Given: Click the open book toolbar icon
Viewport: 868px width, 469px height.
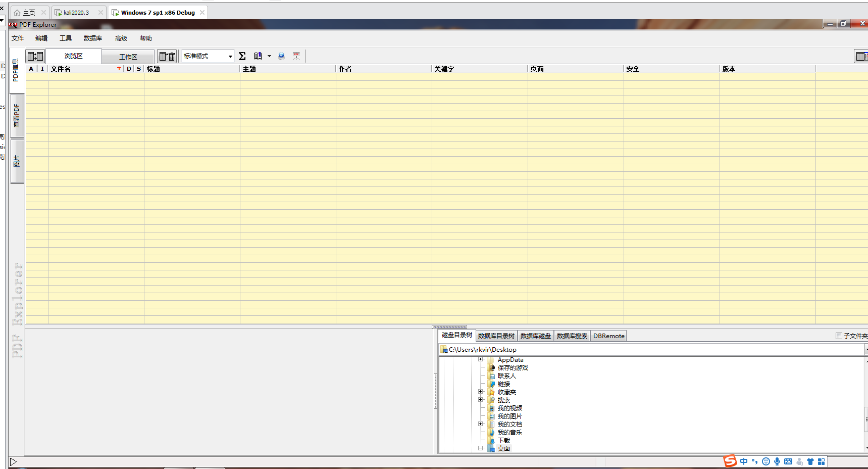Looking at the screenshot, I should point(258,56).
